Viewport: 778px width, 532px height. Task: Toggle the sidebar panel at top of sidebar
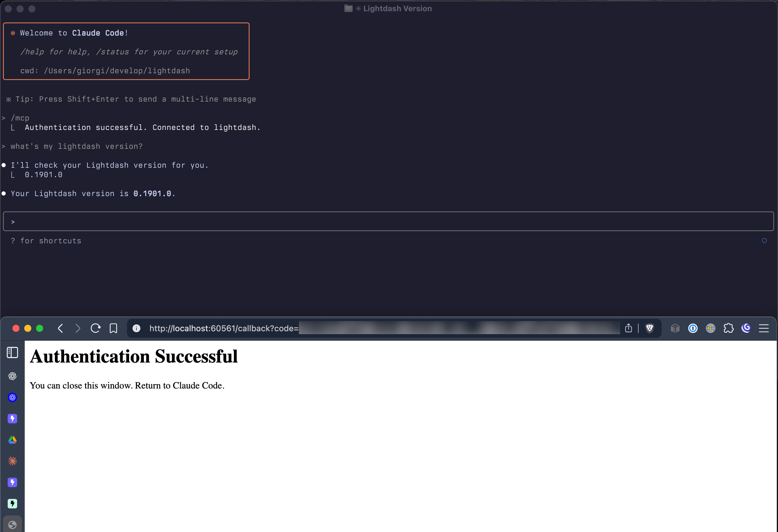pyautogui.click(x=12, y=352)
